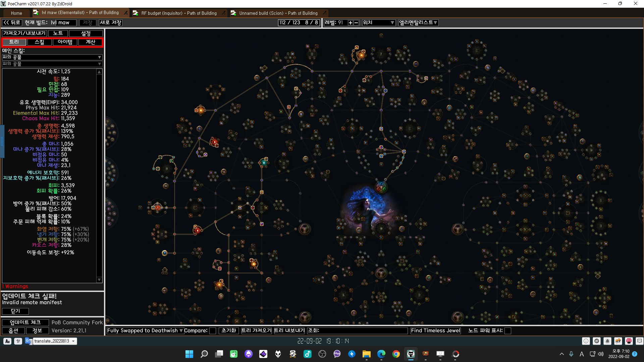Screen dimensions: 644x362
Task: Click the PoeCharm translate icon
Action: click(29, 341)
